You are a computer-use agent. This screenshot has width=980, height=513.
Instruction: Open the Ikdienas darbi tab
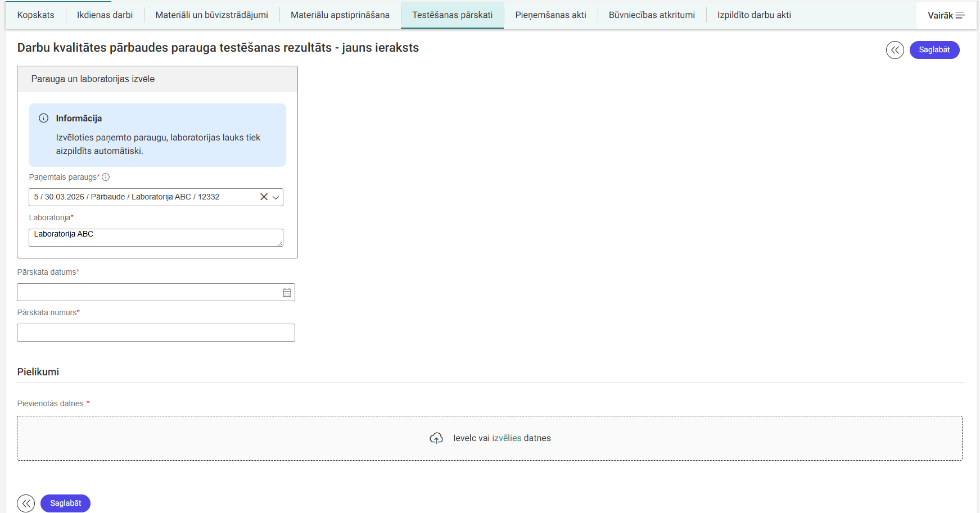[105, 15]
